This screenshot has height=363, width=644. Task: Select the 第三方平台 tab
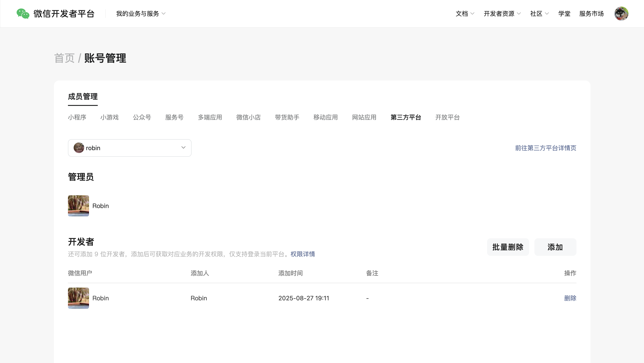406,117
